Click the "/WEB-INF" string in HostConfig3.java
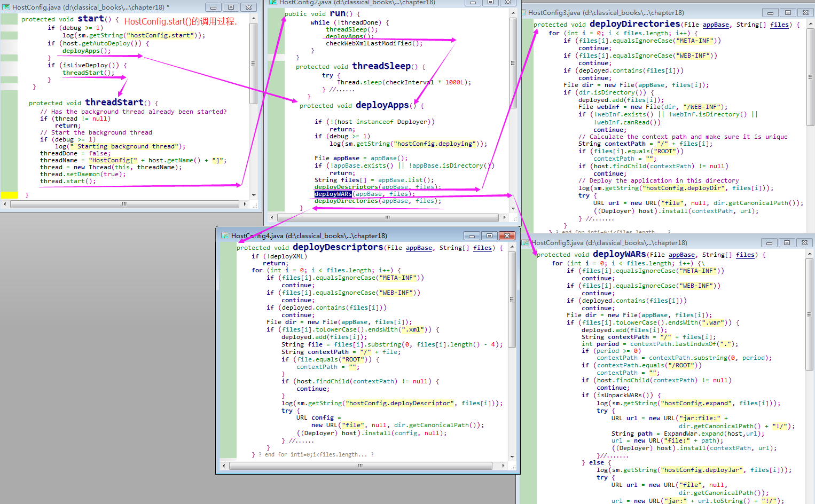The image size is (815, 504). tap(701, 107)
